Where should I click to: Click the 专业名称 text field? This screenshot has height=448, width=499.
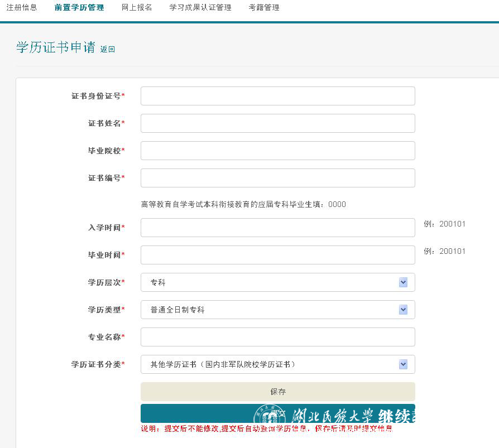click(x=277, y=337)
